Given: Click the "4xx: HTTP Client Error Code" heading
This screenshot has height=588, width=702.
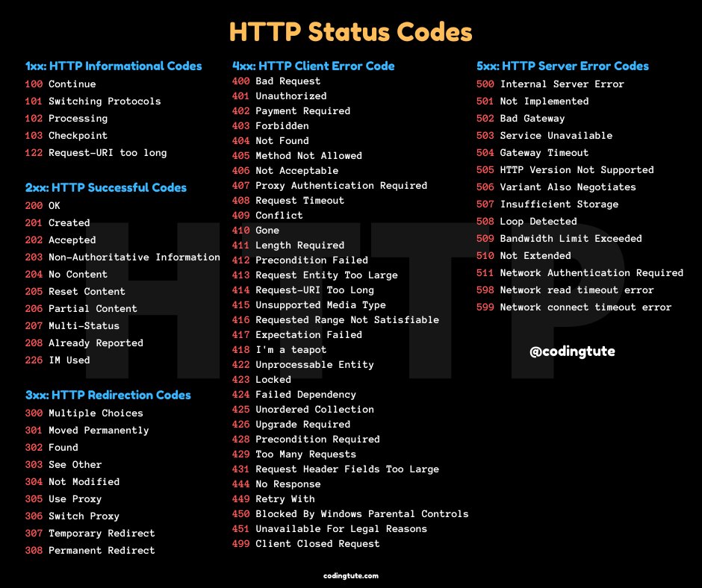Looking at the screenshot, I should tap(314, 66).
